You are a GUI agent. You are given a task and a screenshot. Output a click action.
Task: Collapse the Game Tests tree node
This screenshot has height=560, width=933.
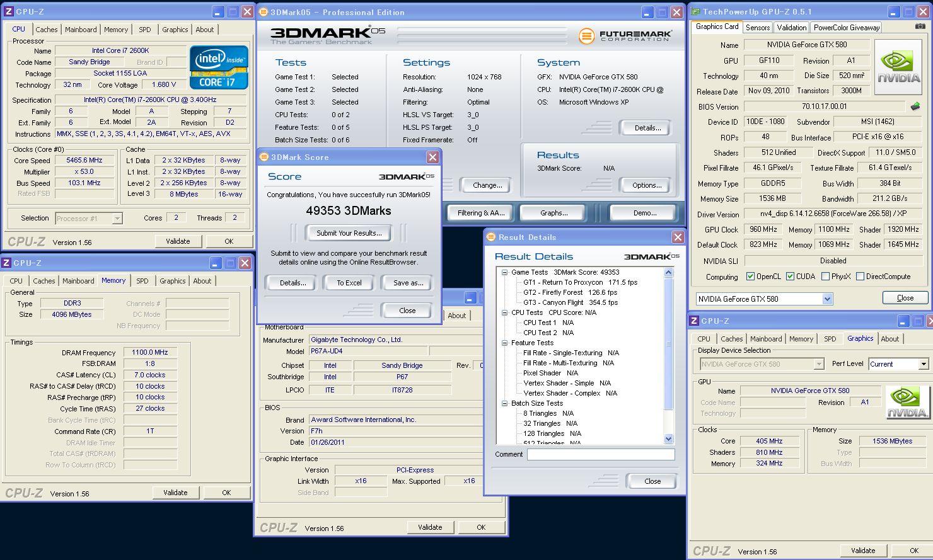[505, 273]
